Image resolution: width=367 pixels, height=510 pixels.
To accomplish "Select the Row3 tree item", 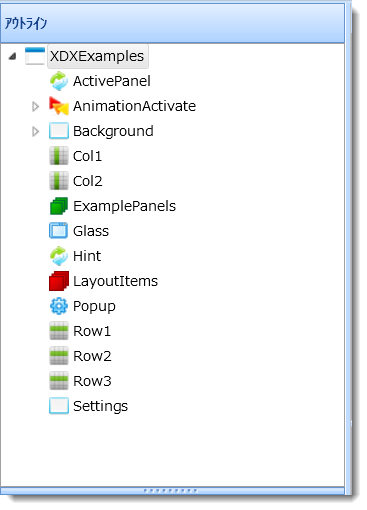I will pyautogui.click(x=92, y=381).
